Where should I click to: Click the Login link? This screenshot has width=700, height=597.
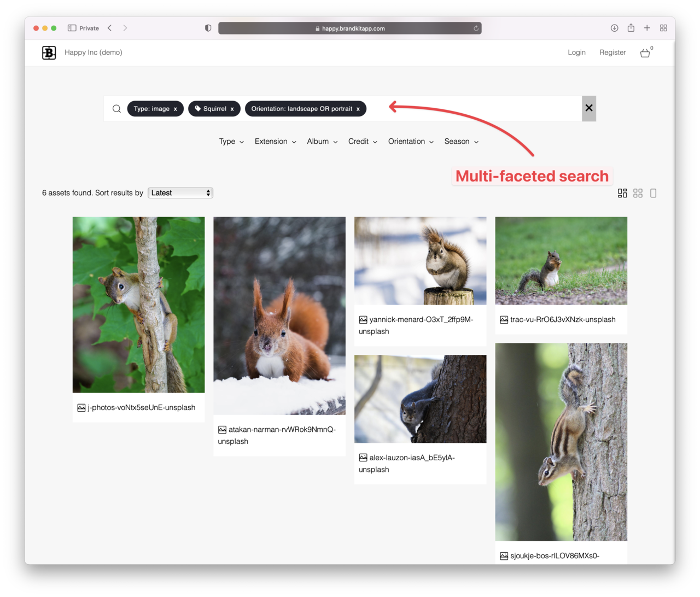pos(576,52)
